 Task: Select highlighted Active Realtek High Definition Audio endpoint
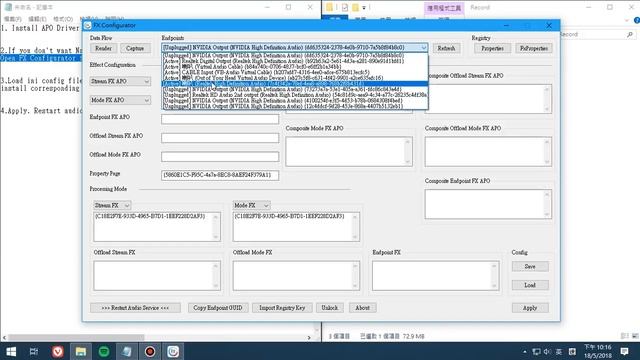coord(295,84)
